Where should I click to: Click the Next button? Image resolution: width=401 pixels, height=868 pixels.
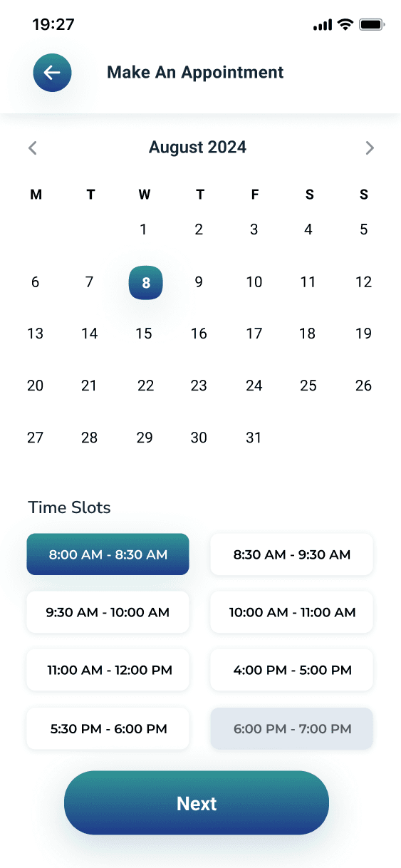pyautogui.click(x=197, y=803)
